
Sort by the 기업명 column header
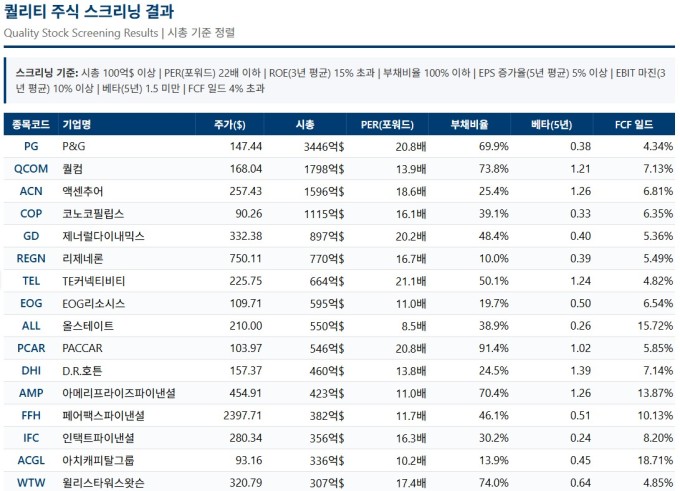pyautogui.click(x=77, y=125)
